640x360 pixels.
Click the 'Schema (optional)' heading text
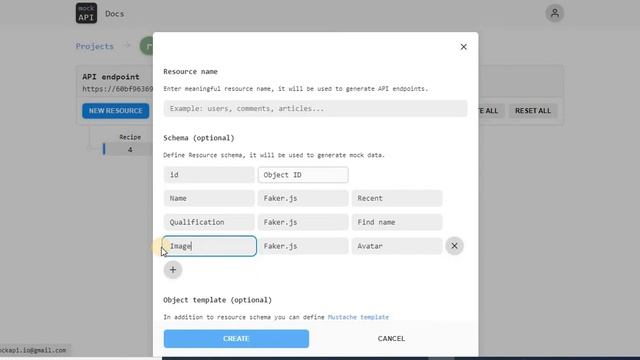pos(199,138)
